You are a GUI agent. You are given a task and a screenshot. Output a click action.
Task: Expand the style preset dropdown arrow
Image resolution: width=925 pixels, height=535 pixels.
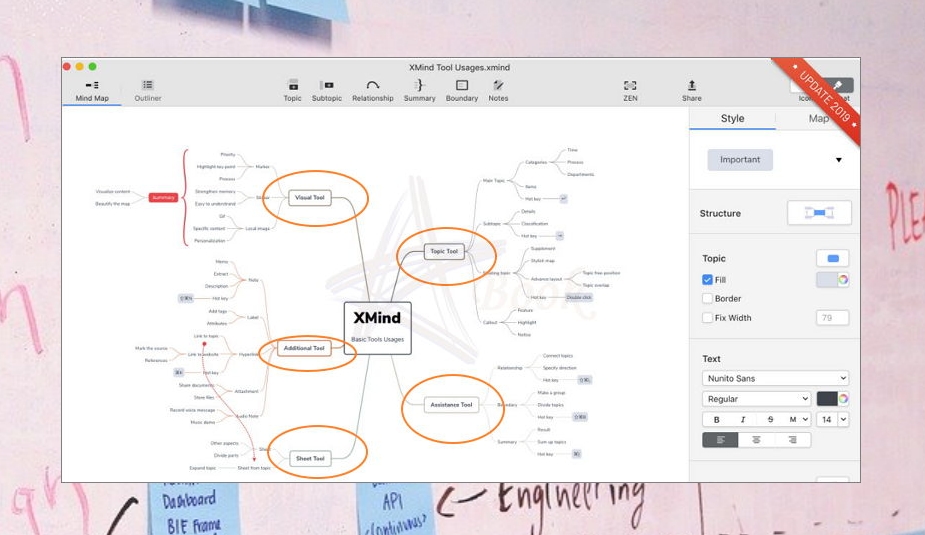click(x=838, y=160)
